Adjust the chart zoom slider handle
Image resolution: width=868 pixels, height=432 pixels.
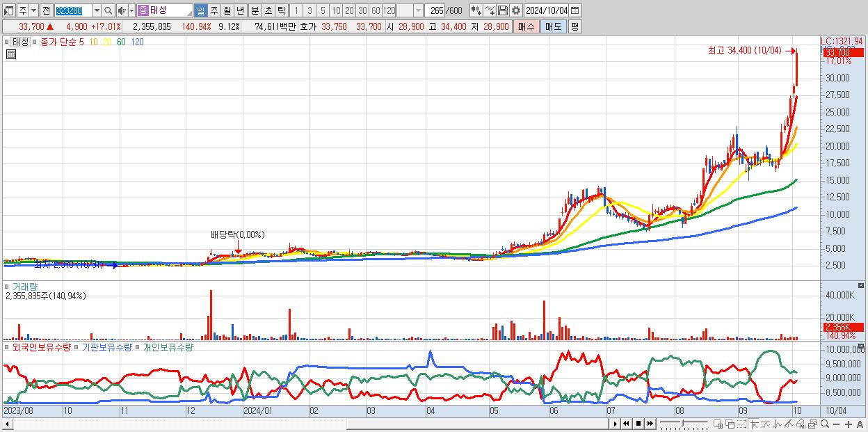click(x=683, y=423)
